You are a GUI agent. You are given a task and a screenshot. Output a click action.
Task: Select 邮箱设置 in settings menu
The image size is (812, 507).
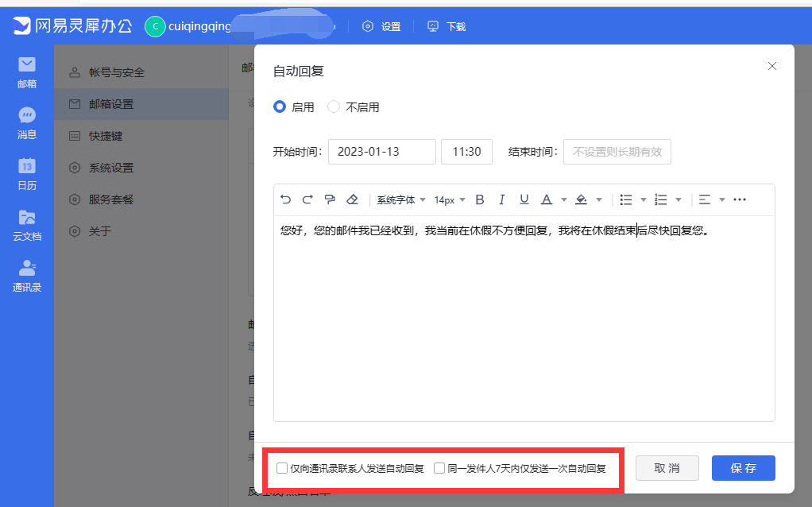coord(141,104)
